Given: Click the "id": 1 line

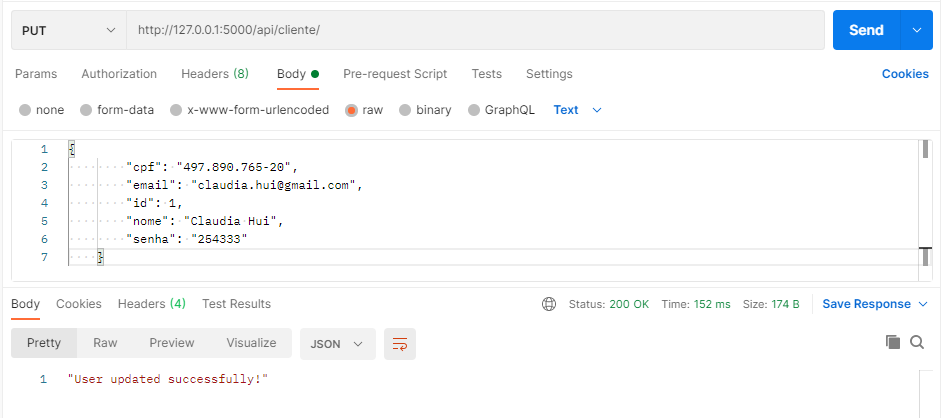Looking at the screenshot, I should click(154, 203).
